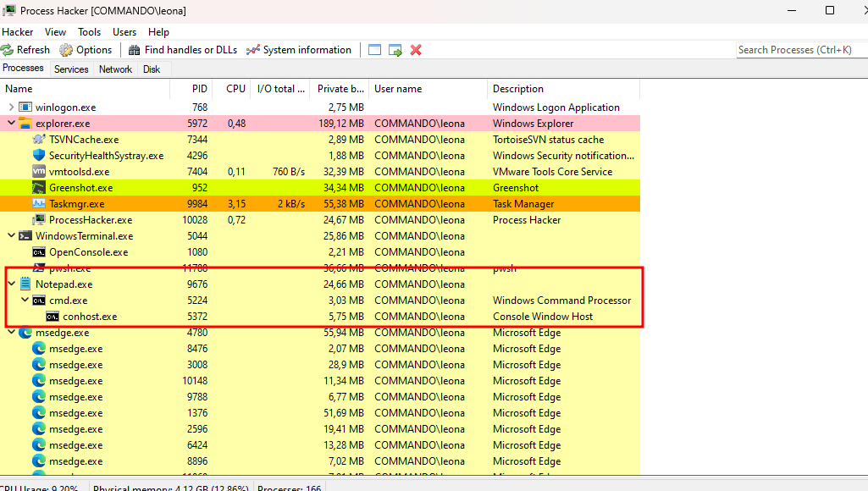
Task: Click the Refresh toolbar icon
Action: 8,50
